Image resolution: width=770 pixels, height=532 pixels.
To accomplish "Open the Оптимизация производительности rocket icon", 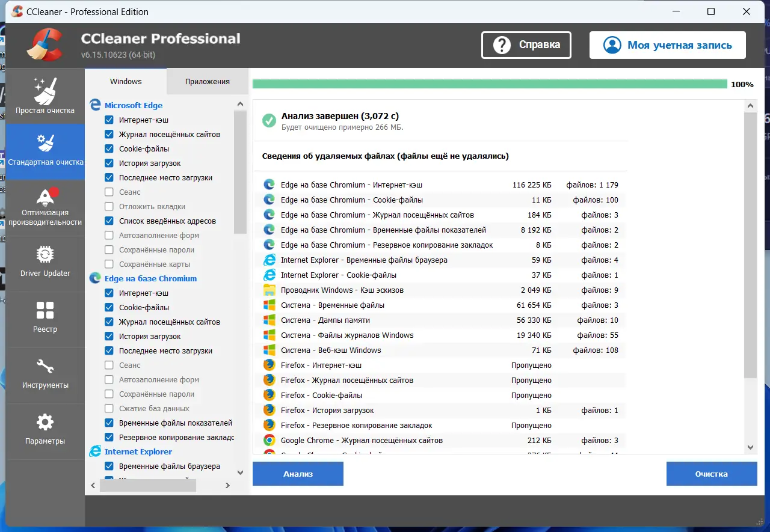I will pos(45,197).
